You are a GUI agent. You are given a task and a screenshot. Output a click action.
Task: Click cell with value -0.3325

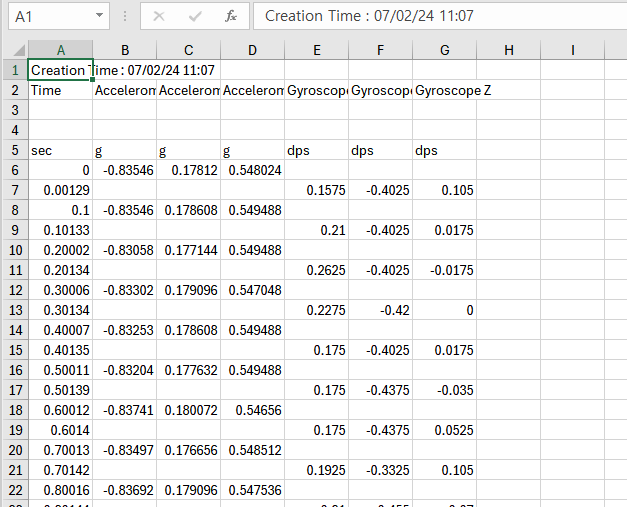click(x=381, y=470)
